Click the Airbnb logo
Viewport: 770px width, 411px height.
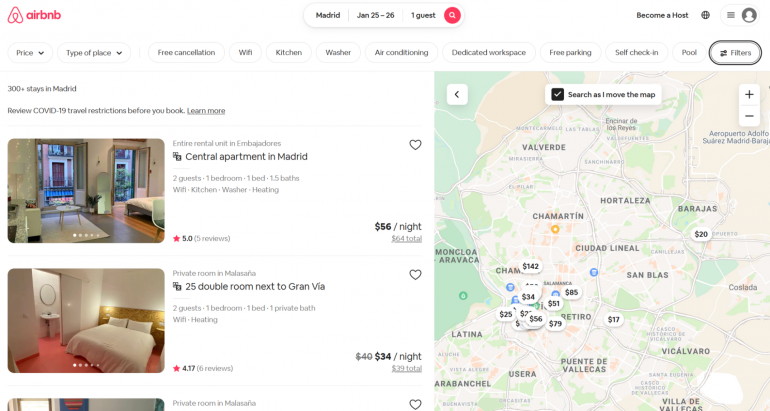tap(34, 15)
